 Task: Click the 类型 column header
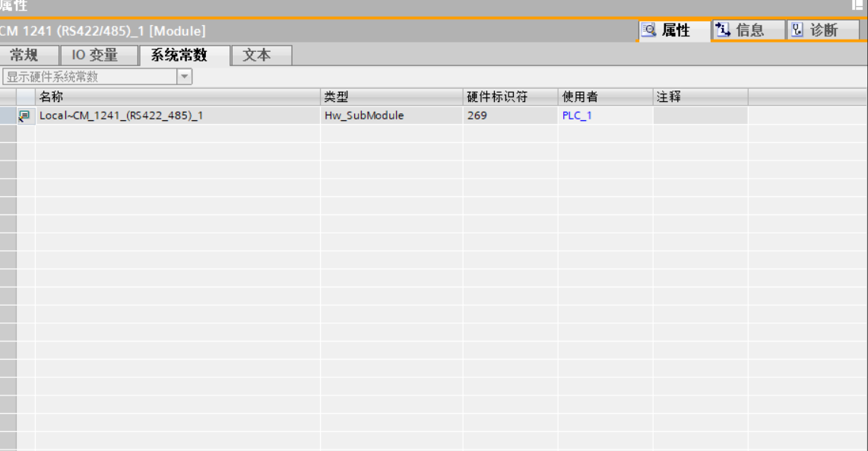point(391,97)
